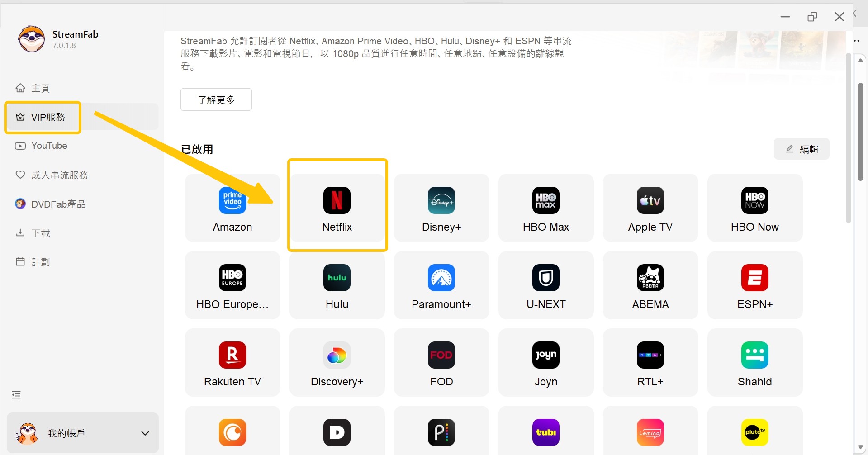Collapse the sidebar with the hamburger icon
Viewport: 868px width, 455px height.
pyautogui.click(x=16, y=394)
